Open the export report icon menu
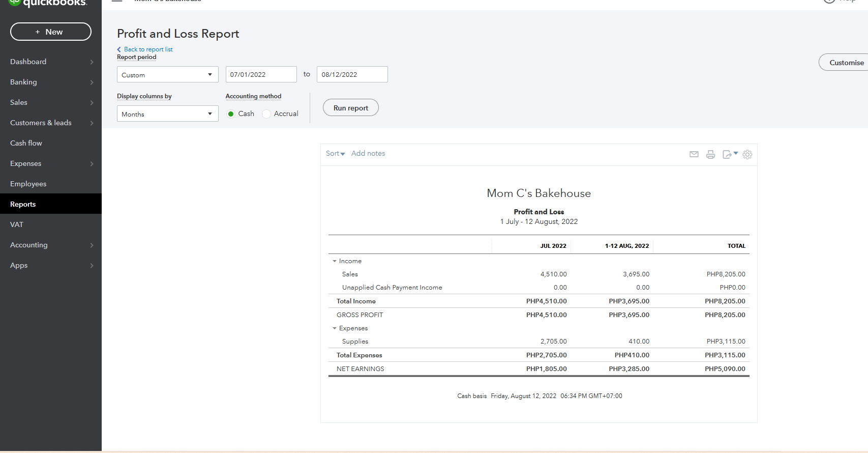Screen dimensions: 868x453 pyautogui.click(x=730, y=154)
